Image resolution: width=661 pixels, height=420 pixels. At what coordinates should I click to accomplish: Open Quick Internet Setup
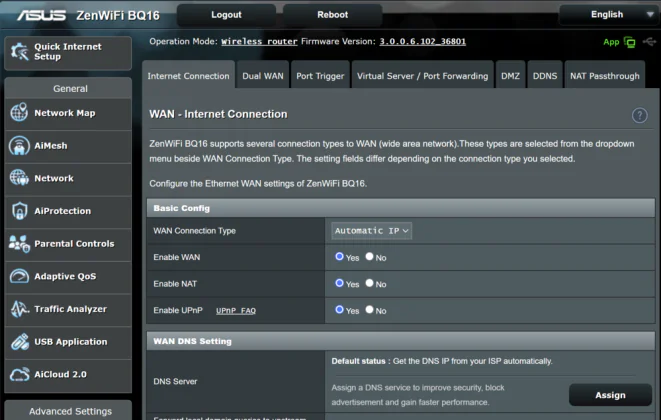click(68, 52)
